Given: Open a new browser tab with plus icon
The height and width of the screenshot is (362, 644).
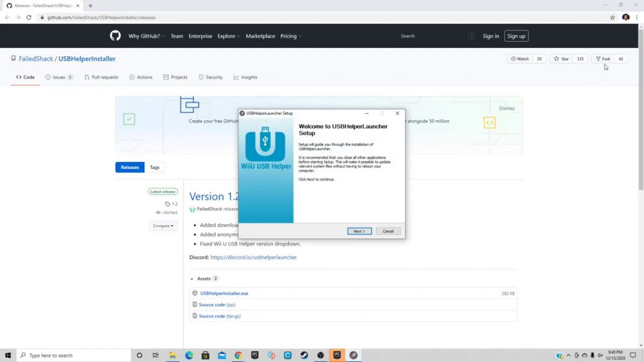Looking at the screenshot, I should pyautogui.click(x=90, y=5).
